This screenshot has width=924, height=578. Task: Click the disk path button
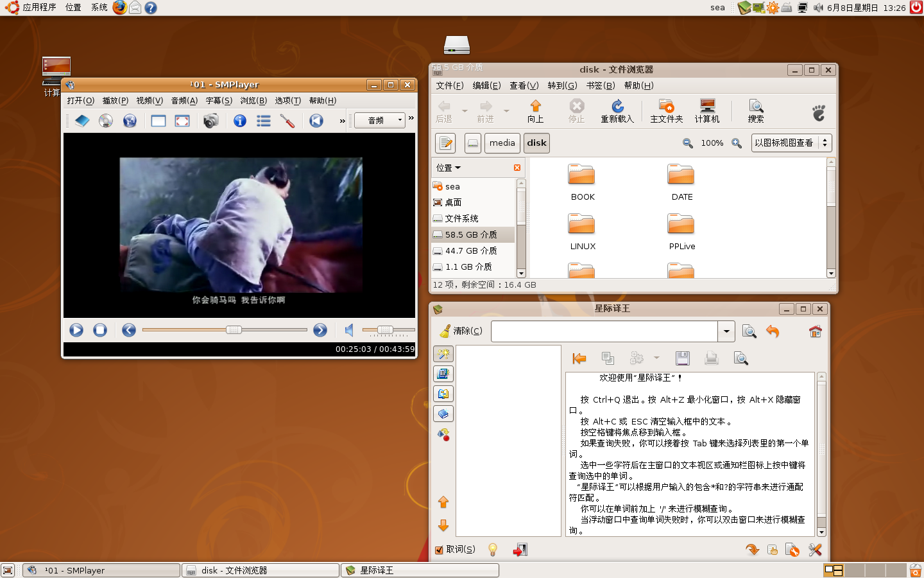click(537, 143)
